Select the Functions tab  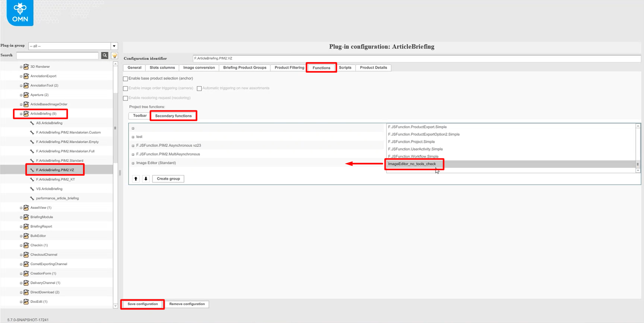321,68
